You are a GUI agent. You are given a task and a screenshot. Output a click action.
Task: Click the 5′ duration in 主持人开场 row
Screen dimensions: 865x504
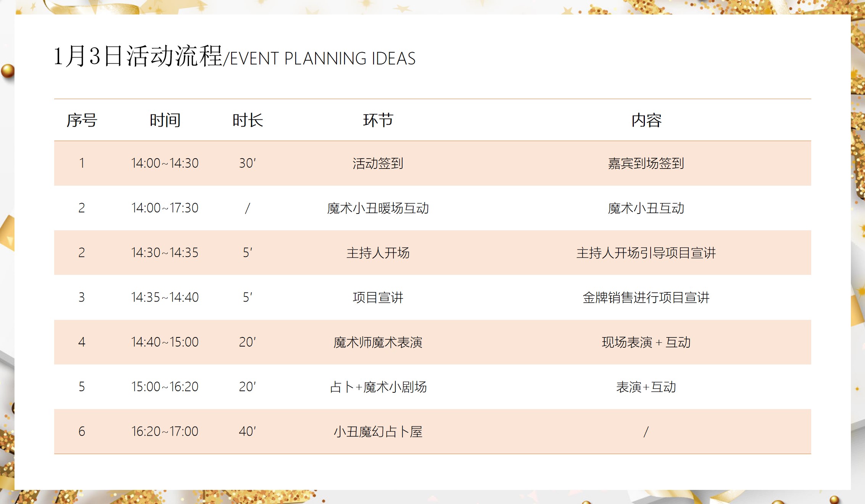(248, 252)
